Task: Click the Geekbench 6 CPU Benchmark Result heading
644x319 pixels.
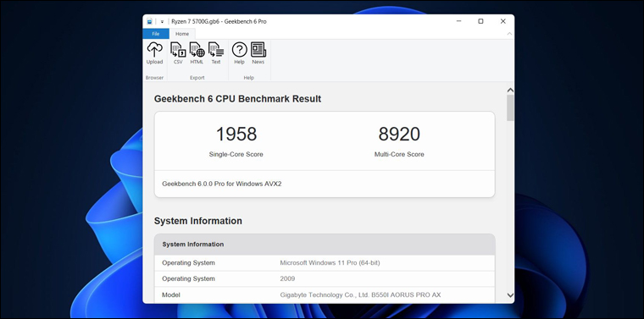Action: [x=237, y=99]
